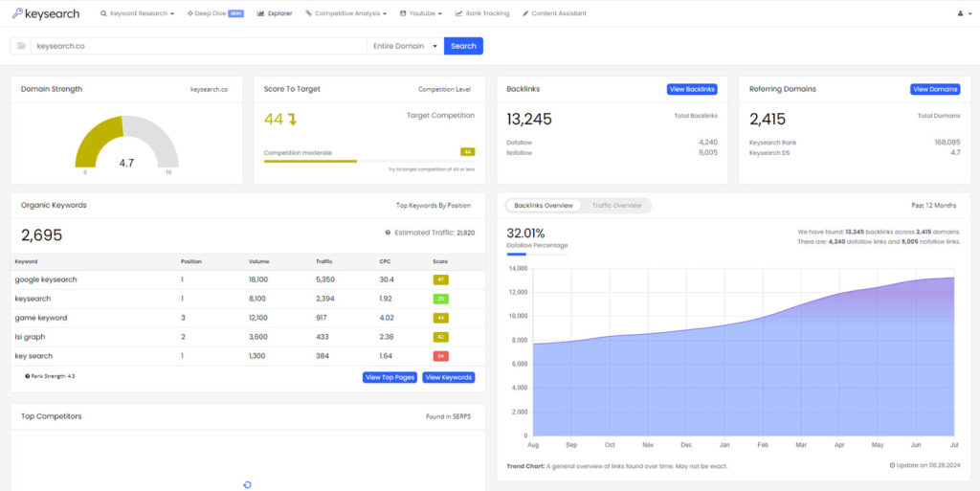
Task: Click the Competition moderate progress bar
Action: tap(368, 161)
